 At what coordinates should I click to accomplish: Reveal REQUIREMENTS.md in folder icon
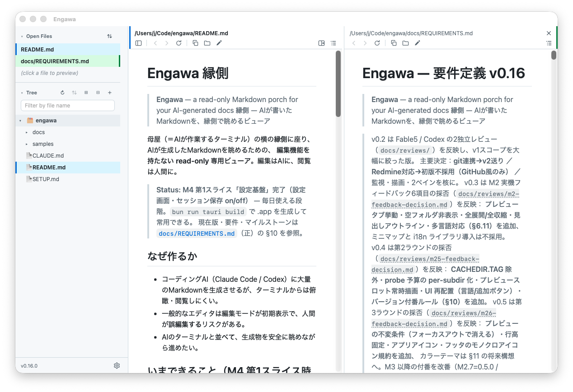pyautogui.click(x=405, y=43)
